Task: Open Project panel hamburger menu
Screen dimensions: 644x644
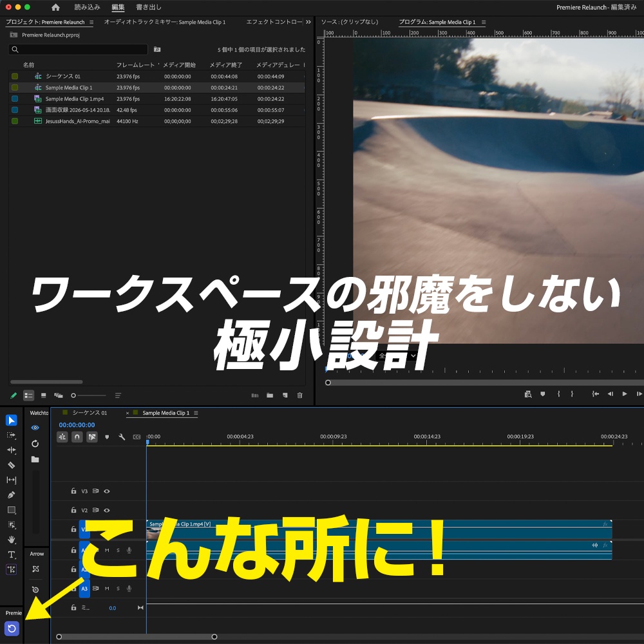Action: click(91, 22)
